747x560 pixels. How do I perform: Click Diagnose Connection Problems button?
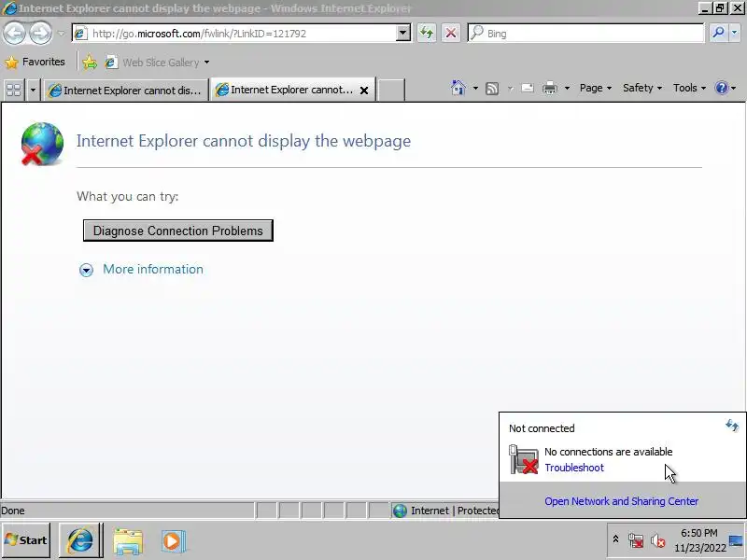pyautogui.click(x=178, y=231)
